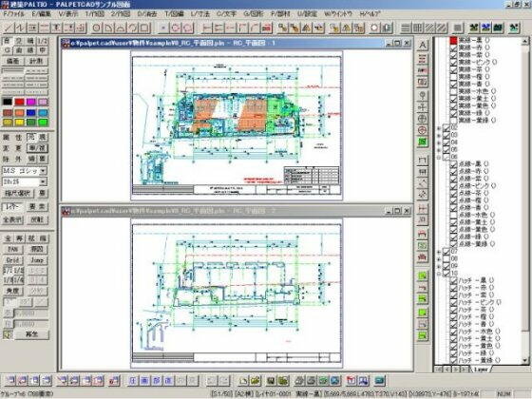Expand layer group 02 in the tree
Viewport: 532px width, 399px height.
(x=439, y=128)
